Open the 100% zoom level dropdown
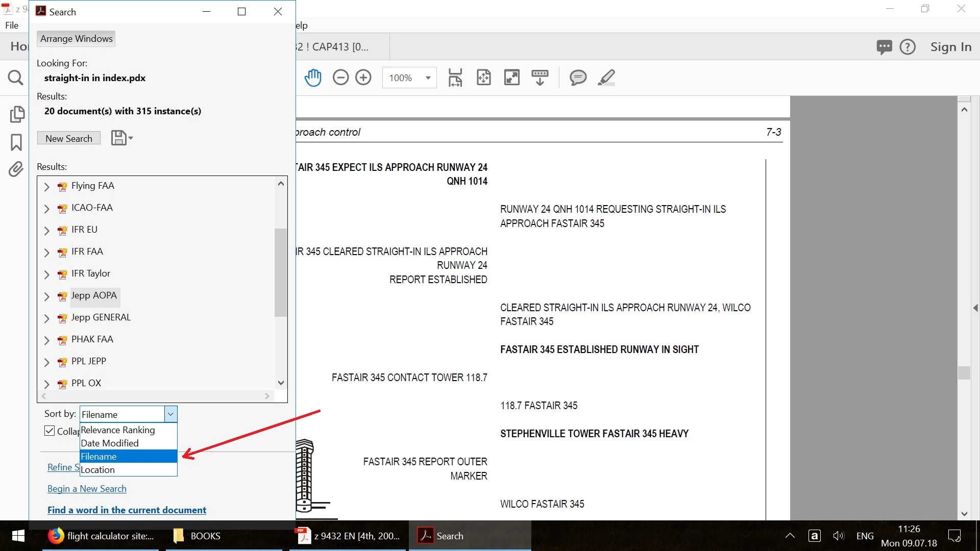 pyautogui.click(x=428, y=78)
